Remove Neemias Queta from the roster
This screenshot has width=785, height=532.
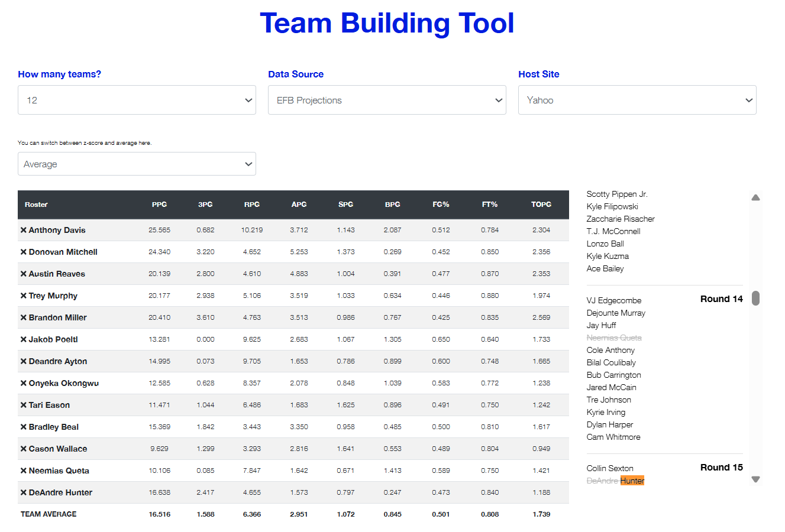coord(24,471)
